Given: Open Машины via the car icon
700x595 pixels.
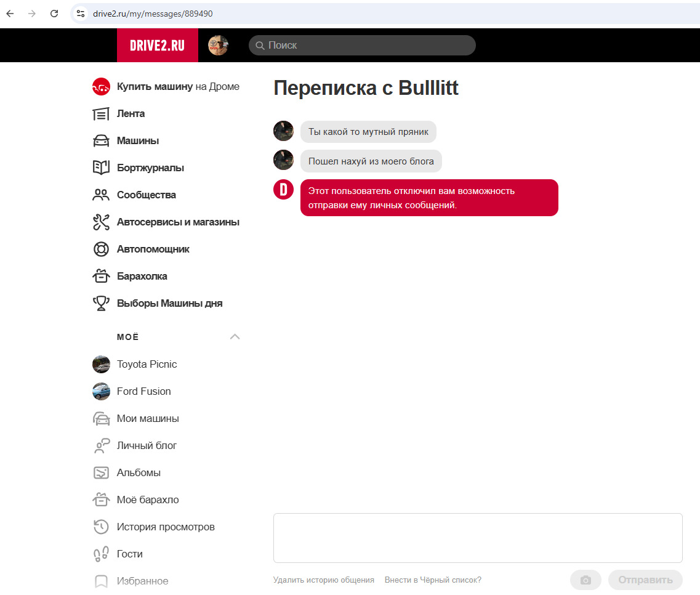Looking at the screenshot, I should click(100, 141).
